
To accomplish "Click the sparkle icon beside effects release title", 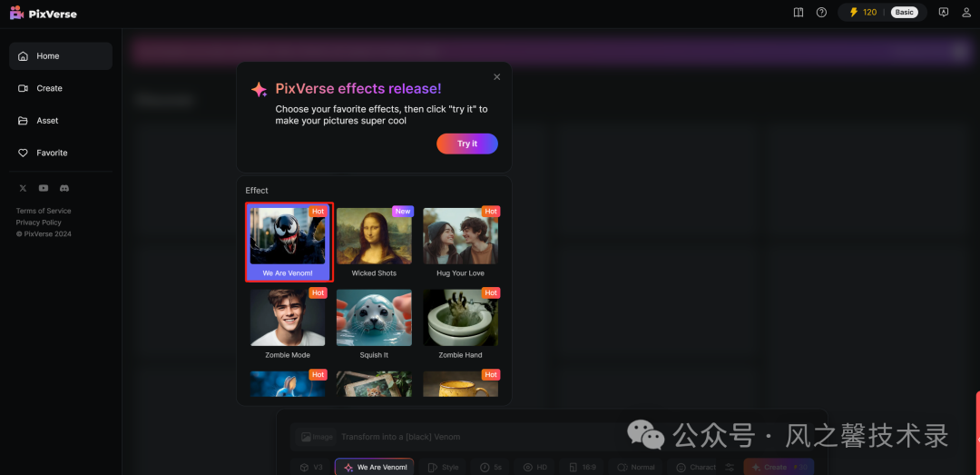I will coord(260,90).
